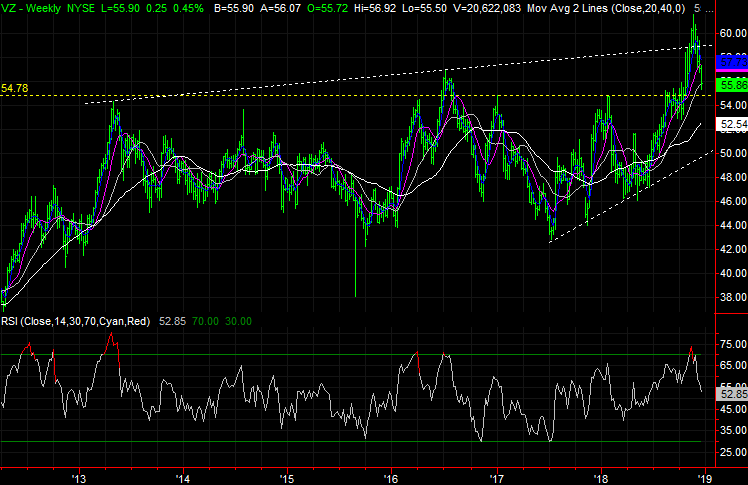The image size is (748, 485).
Task: Select the A=56.07 ask value
Action: pyautogui.click(x=280, y=8)
